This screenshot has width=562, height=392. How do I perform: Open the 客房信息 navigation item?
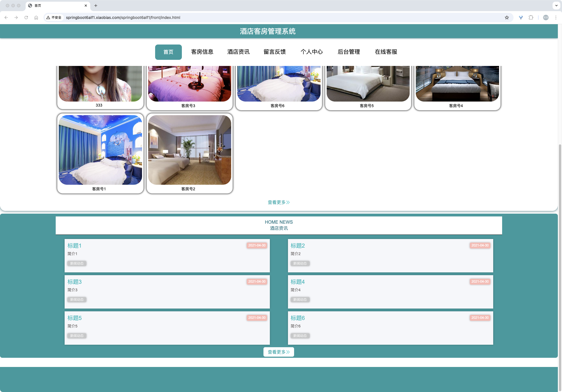202,52
